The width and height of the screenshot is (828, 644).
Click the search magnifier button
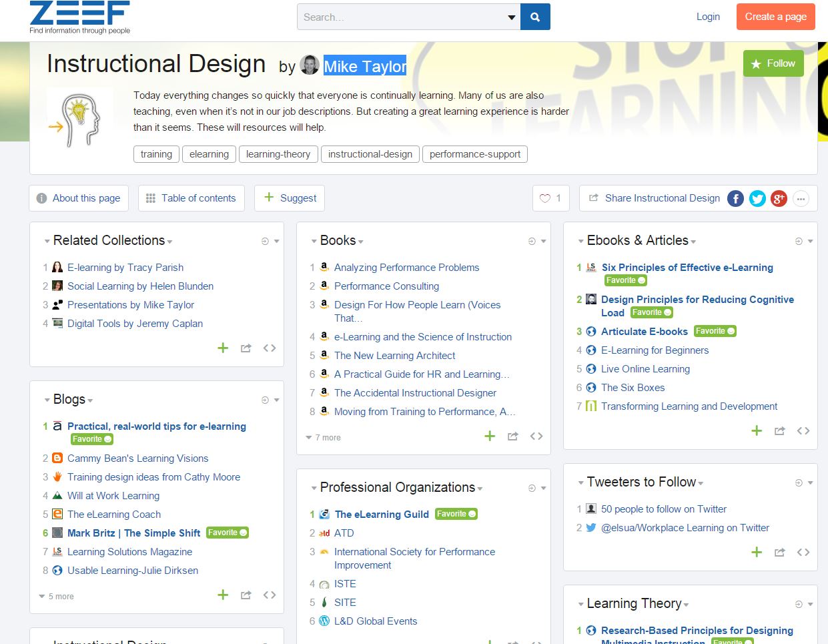click(535, 17)
